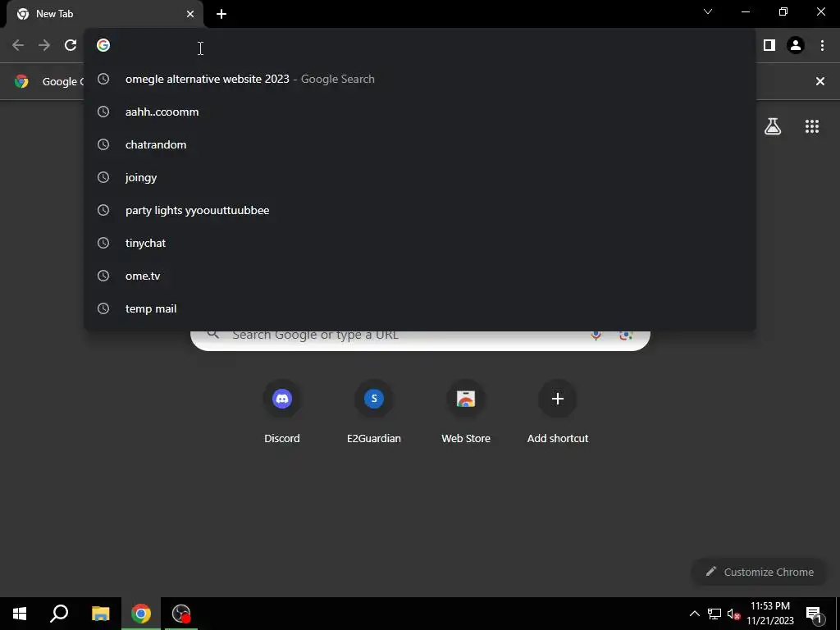
Task: Select the tinychat suggestion
Action: [420, 243]
